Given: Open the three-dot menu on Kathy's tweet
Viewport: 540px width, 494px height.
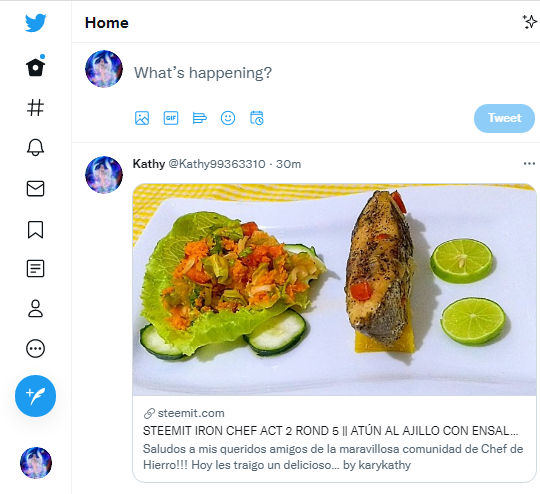Looking at the screenshot, I should pos(529,163).
